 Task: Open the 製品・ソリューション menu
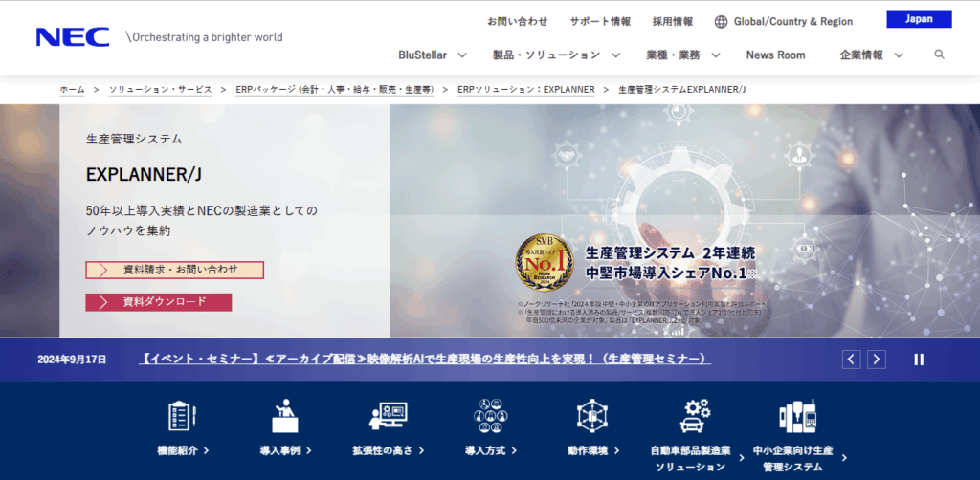tap(546, 55)
